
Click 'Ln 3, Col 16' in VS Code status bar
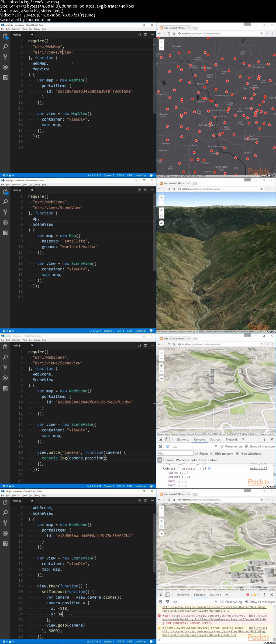pyautogui.click(x=95, y=175)
